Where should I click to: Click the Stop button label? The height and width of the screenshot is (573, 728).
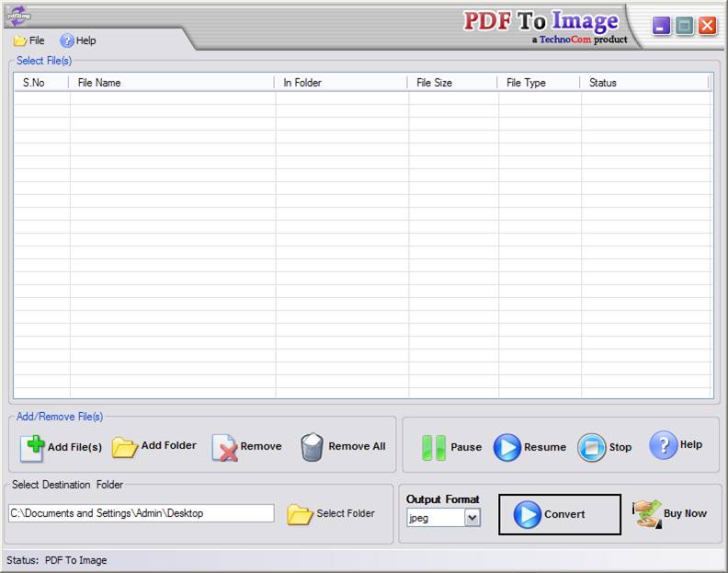click(x=620, y=447)
